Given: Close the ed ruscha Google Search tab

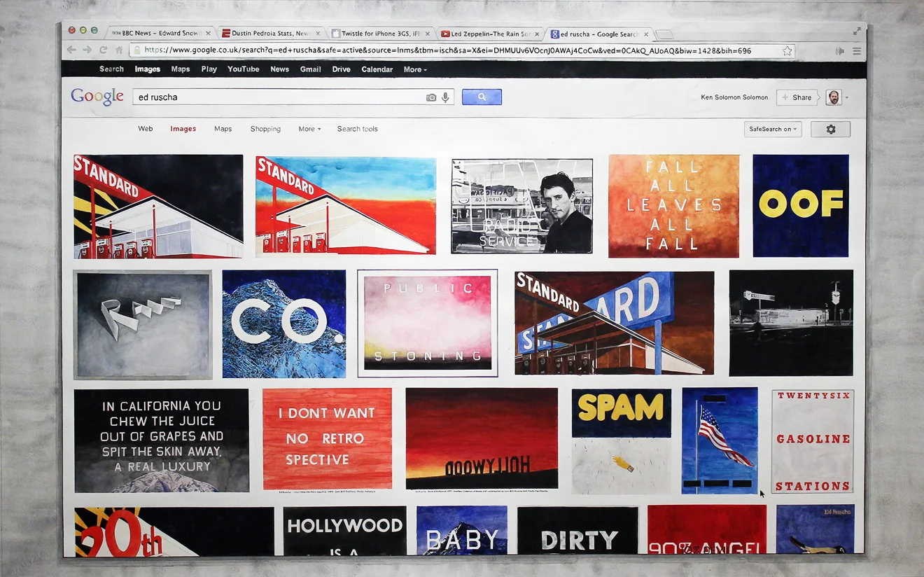Looking at the screenshot, I should tap(646, 34).
